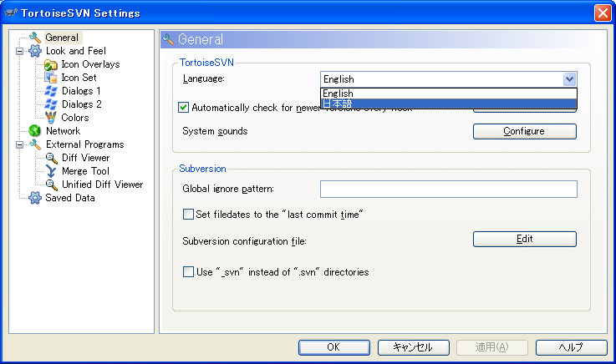Open Diff Viewer settings page
616x364 pixels.
click(85, 158)
